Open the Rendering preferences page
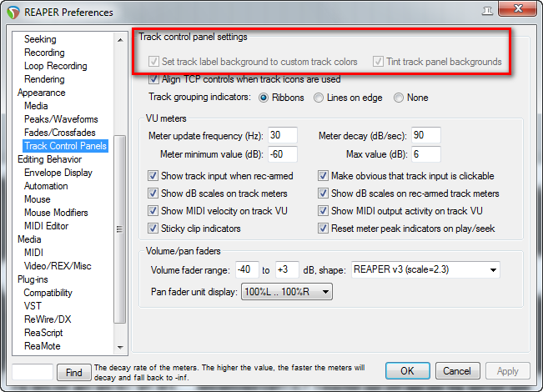 [44, 79]
